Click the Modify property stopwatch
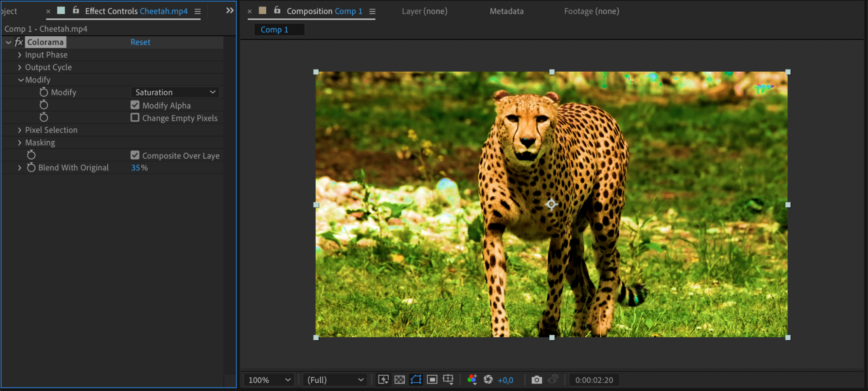 point(43,92)
